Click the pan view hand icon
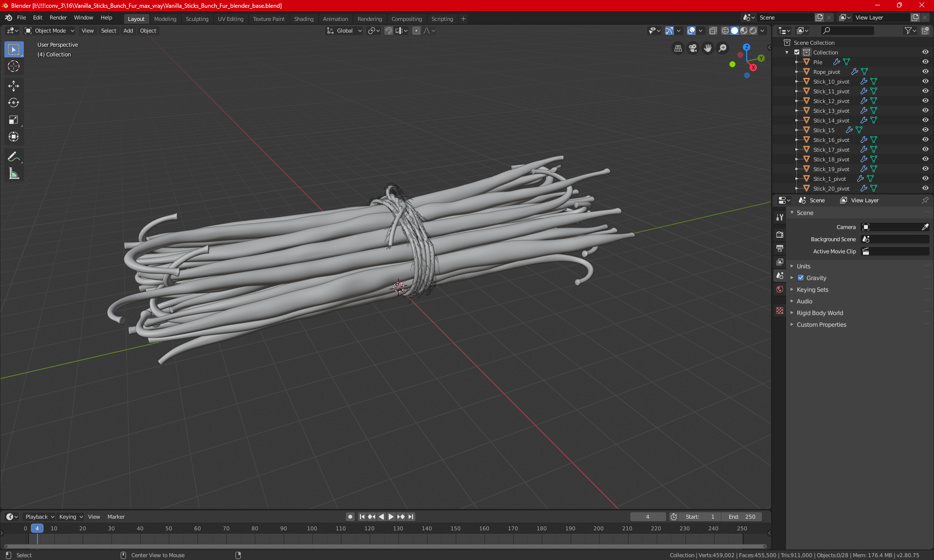The image size is (934, 560). pos(708,48)
